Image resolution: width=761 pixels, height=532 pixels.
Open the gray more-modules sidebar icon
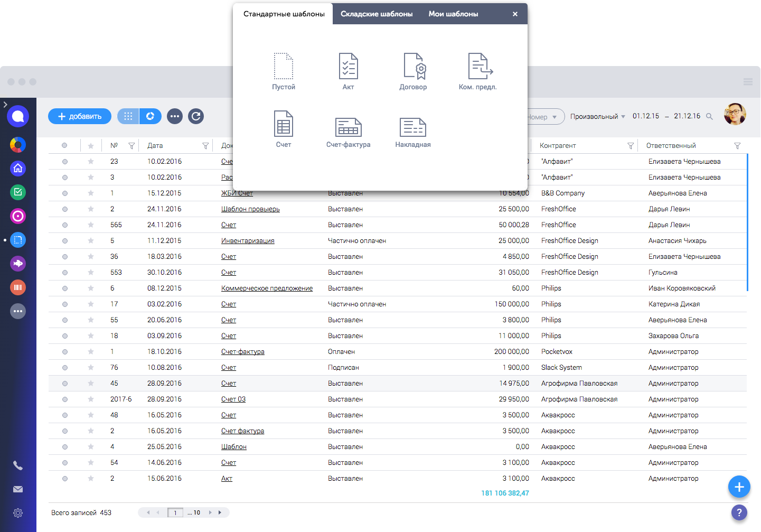pyautogui.click(x=18, y=311)
